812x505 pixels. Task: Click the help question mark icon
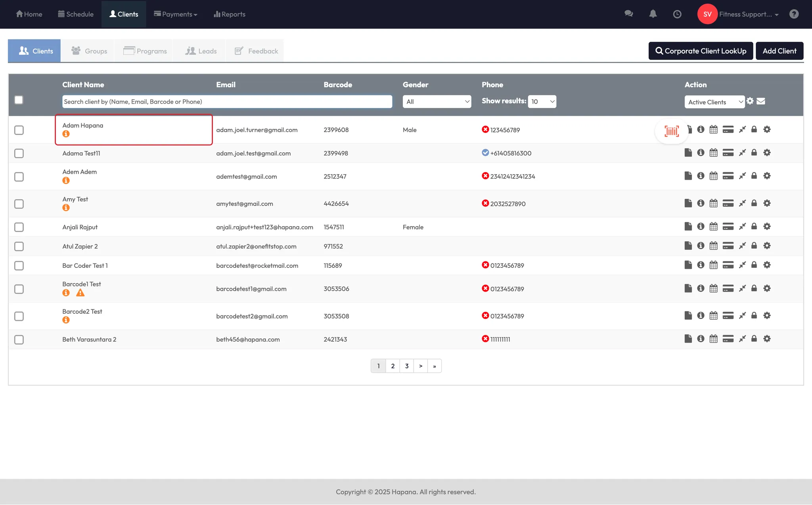[x=794, y=14]
